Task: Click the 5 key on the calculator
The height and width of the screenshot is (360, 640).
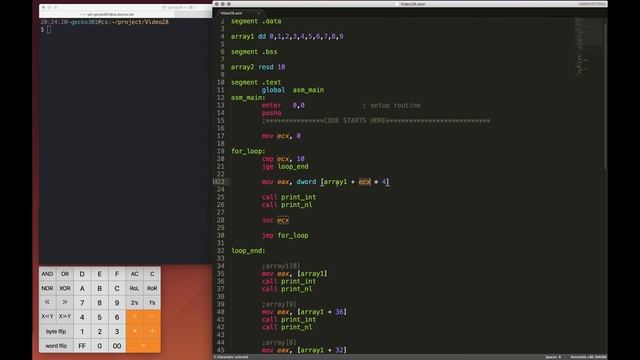Action: tap(100, 317)
